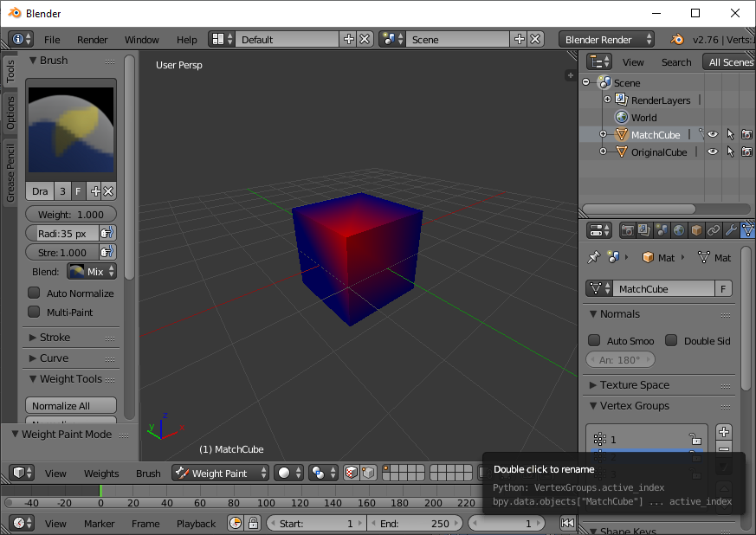Enable Auto Smooth checkbox
Image resolution: width=756 pixels, height=535 pixels.
click(594, 340)
